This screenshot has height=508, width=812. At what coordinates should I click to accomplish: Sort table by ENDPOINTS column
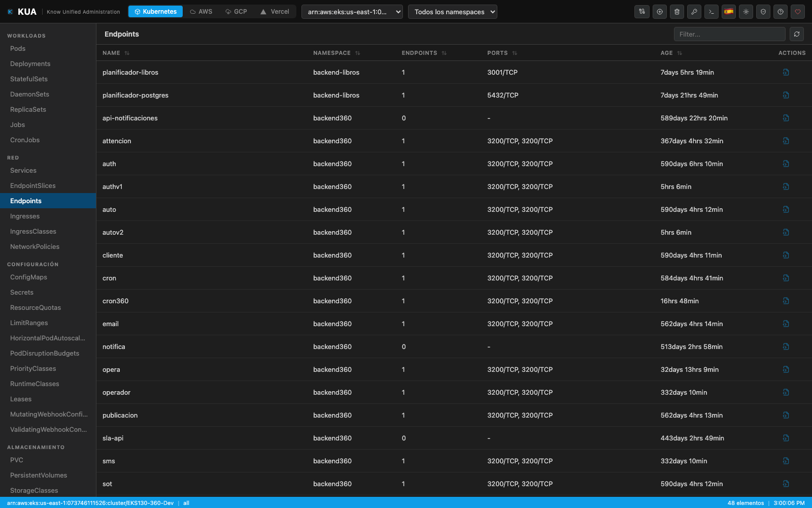[424, 53]
